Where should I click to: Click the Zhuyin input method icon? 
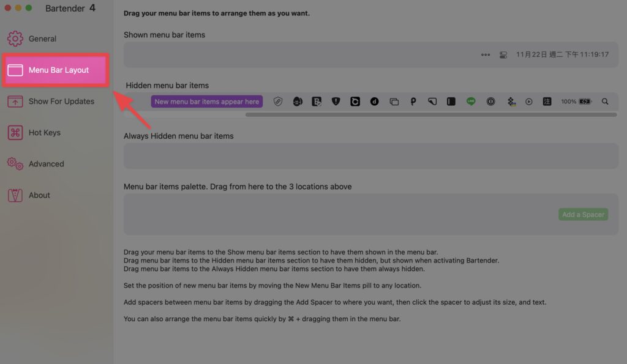[547, 102]
